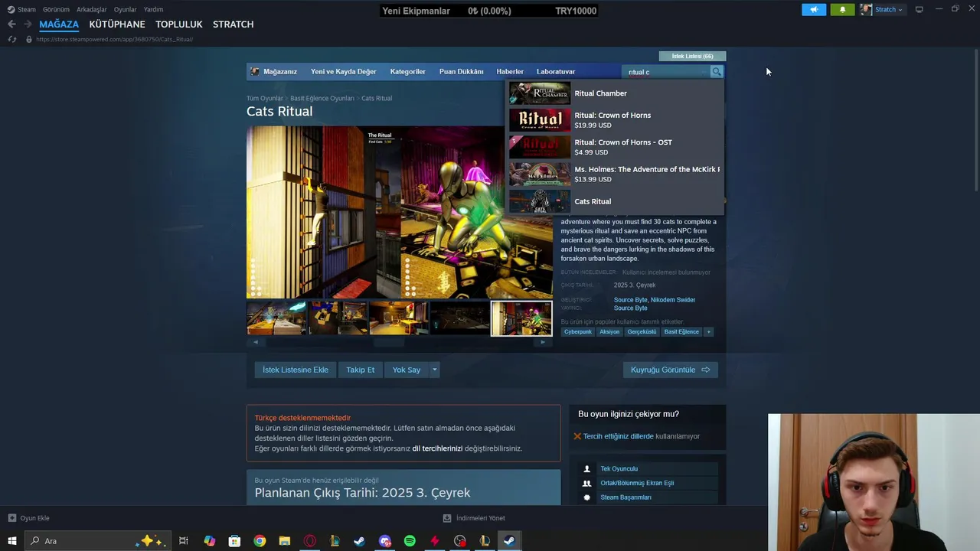Go forward using the navigation forward arrow
Image resolution: width=980 pixels, height=551 pixels.
tap(28, 24)
